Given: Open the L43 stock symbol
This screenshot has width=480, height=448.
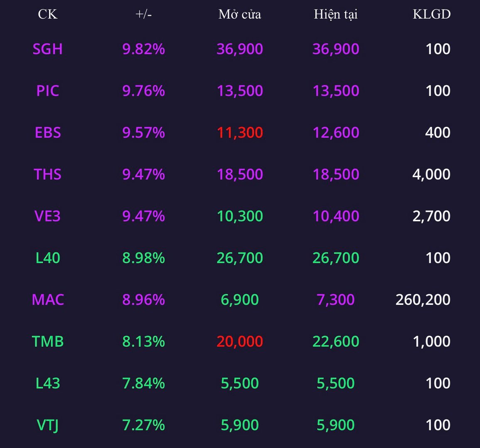Looking at the screenshot, I should coord(47,383).
